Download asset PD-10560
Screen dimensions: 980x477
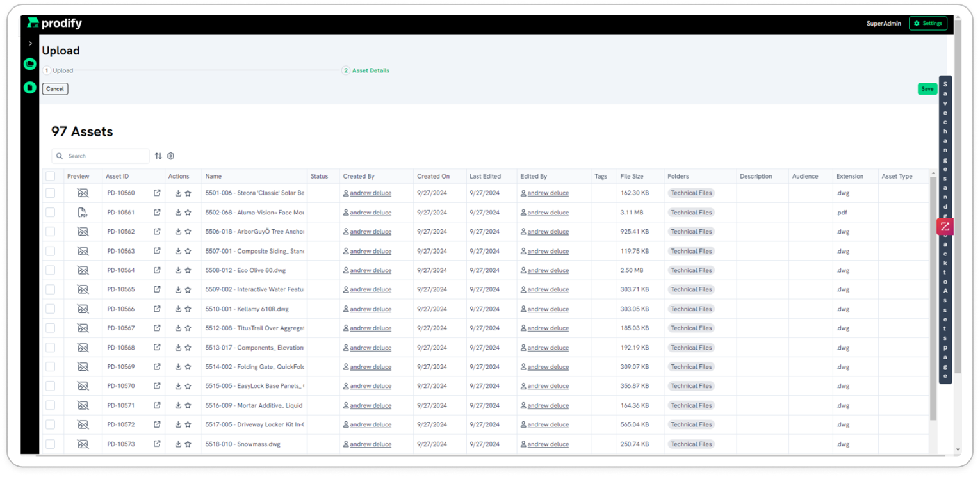(178, 193)
